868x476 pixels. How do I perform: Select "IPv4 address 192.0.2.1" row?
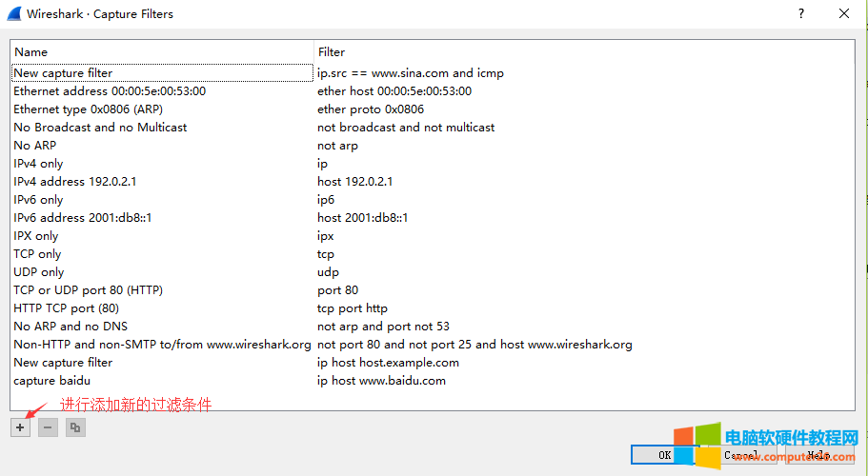tap(74, 181)
